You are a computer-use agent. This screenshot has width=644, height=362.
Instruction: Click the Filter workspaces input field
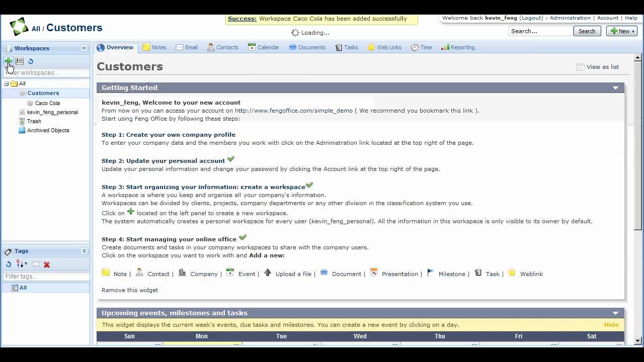[x=46, y=73]
